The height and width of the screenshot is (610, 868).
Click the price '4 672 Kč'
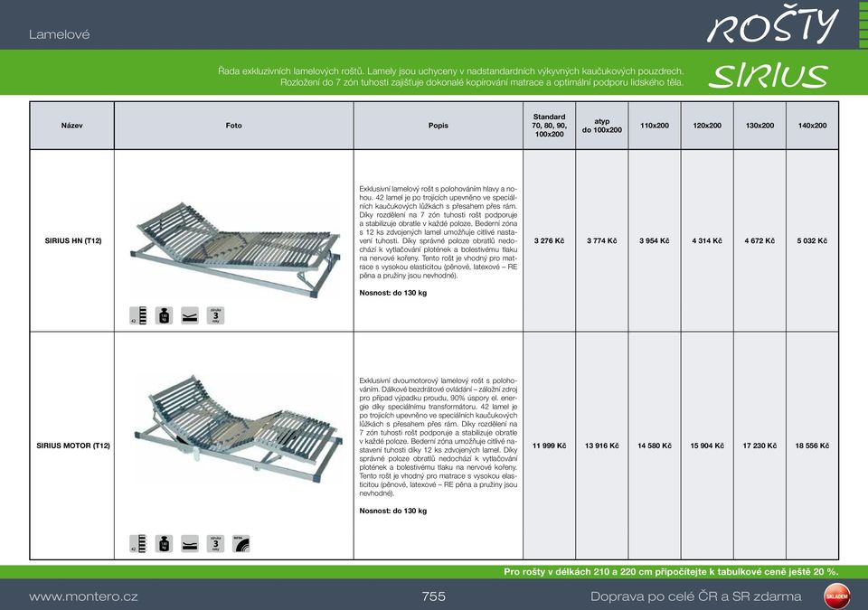(x=759, y=240)
